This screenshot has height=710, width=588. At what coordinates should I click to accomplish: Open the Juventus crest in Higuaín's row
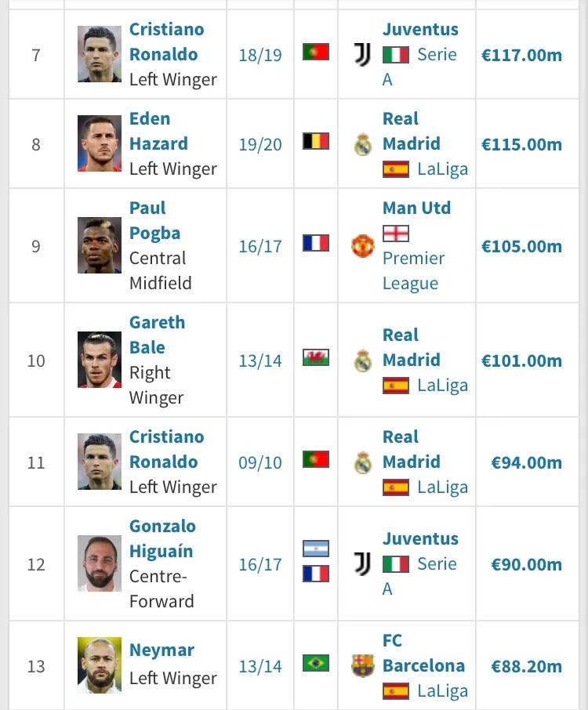[362, 564]
